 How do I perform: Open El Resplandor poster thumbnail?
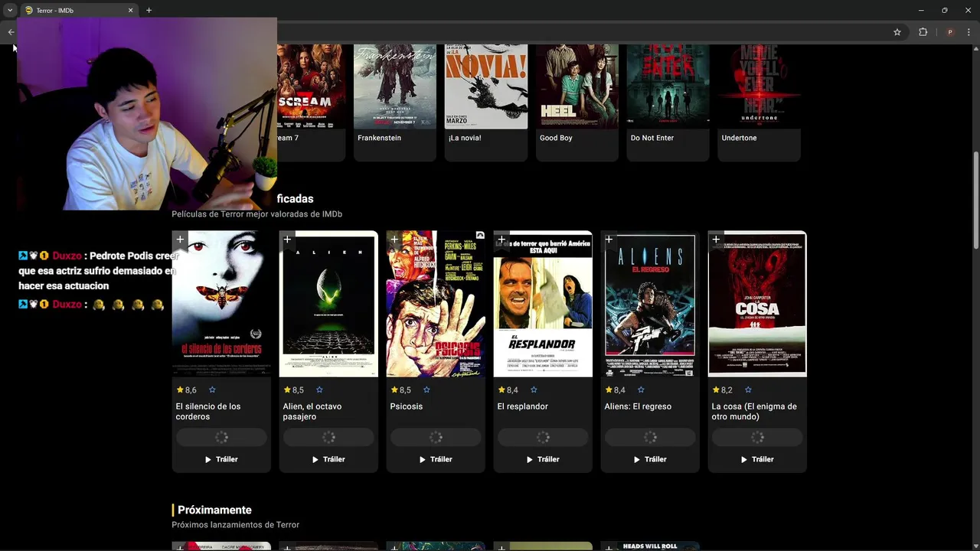(x=543, y=304)
